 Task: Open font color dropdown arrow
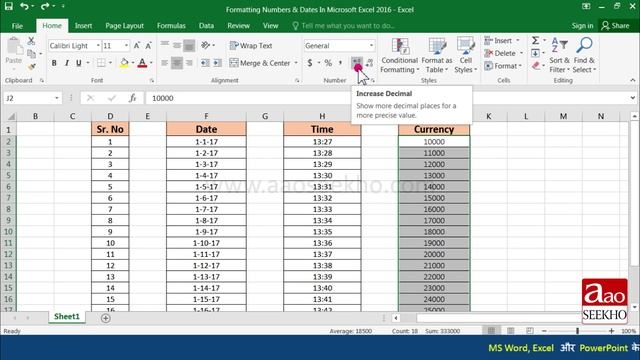click(x=151, y=63)
